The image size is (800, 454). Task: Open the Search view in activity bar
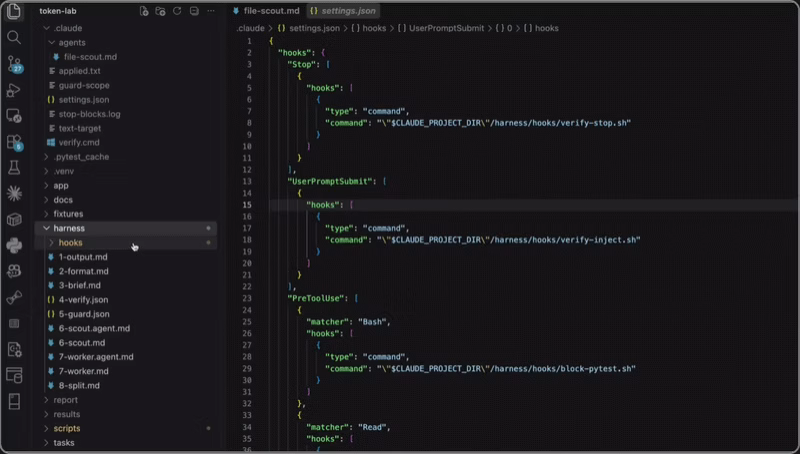pos(14,37)
